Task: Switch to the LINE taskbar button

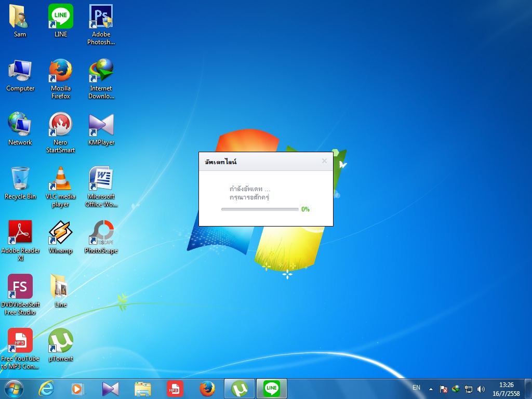Action: [x=271, y=389]
